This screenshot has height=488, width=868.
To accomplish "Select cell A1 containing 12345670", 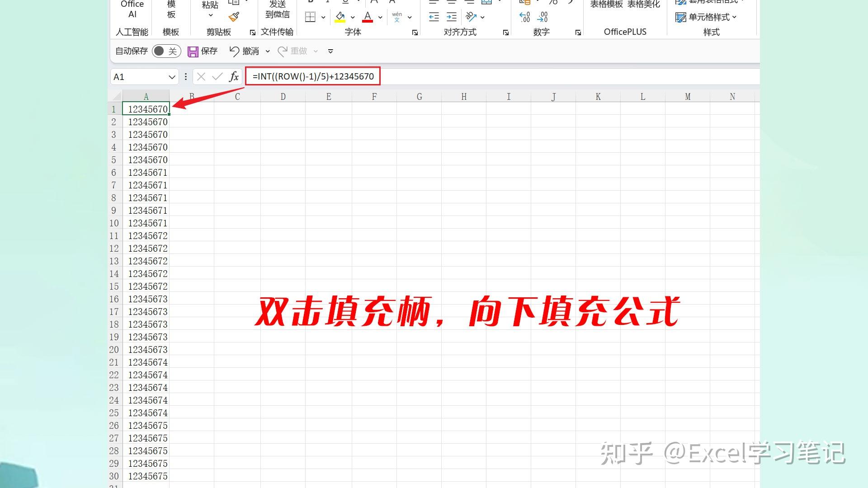I will pyautogui.click(x=146, y=108).
